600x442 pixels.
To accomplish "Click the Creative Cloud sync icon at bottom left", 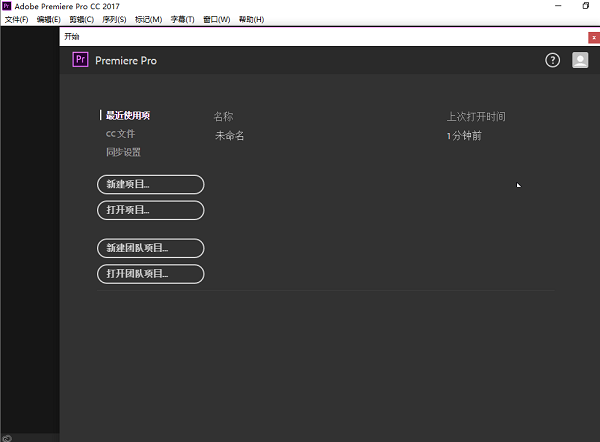I will 7,438.
